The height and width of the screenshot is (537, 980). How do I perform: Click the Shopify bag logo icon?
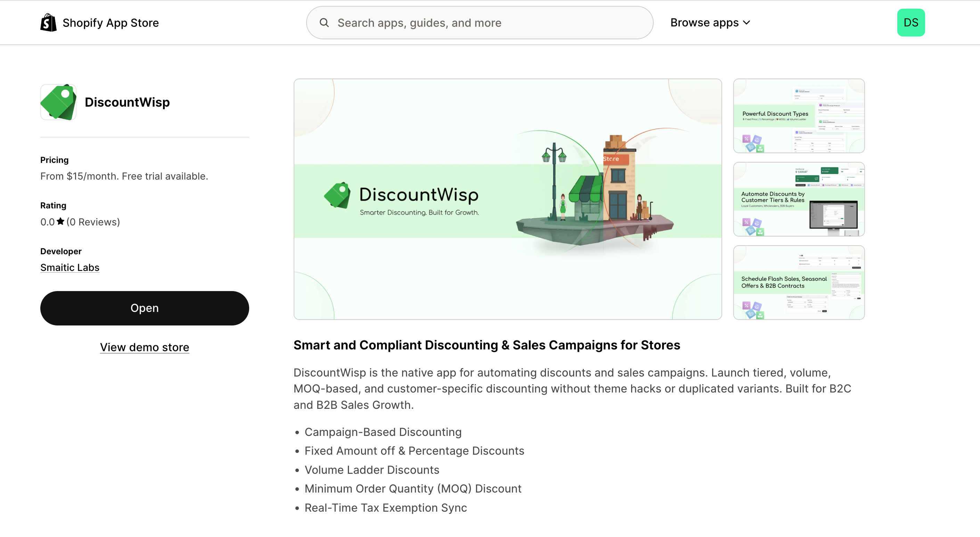pos(48,23)
